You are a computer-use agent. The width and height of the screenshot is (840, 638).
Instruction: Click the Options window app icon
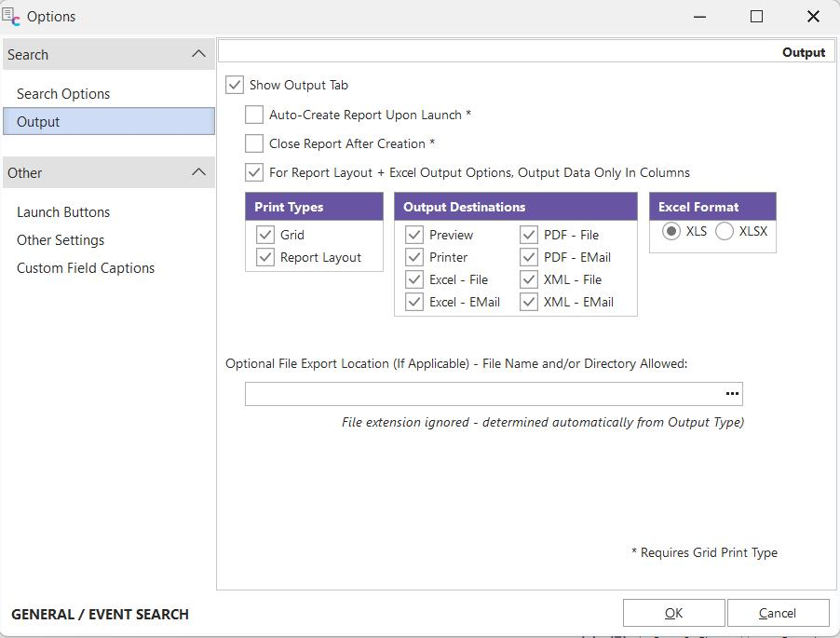pyautogui.click(x=11, y=17)
